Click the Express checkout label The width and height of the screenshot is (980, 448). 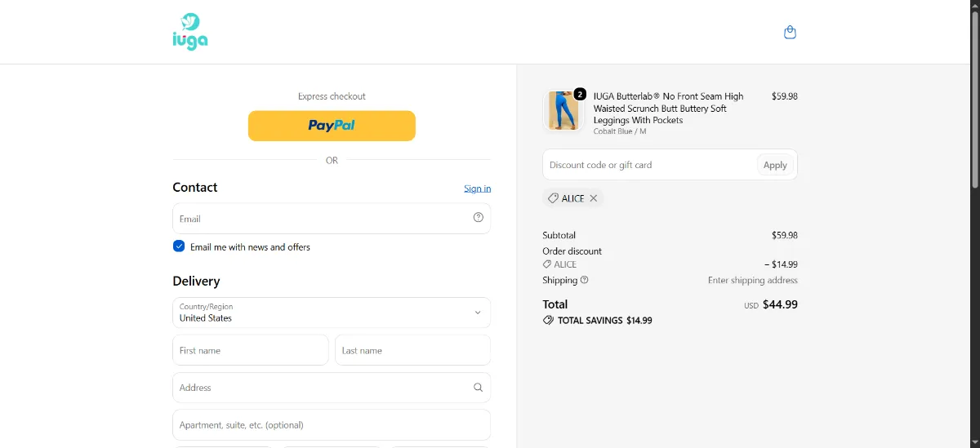332,96
